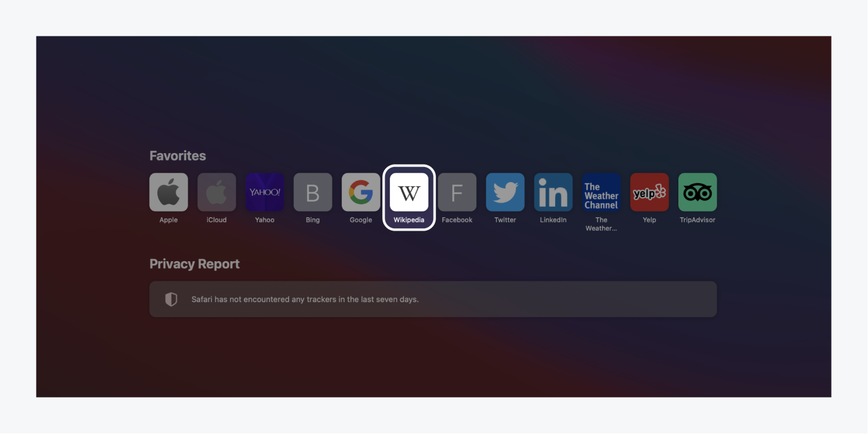Viewport: 868px width, 434px height.
Task: Open the LinkedIn favorite
Action: [553, 192]
